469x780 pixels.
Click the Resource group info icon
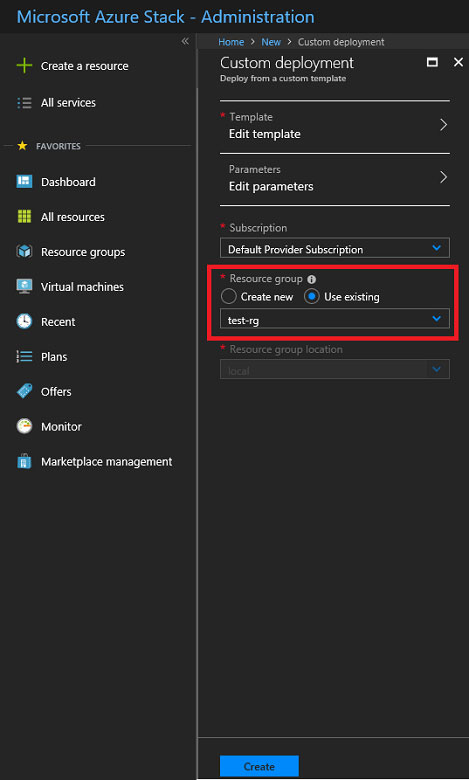[x=311, y=280]
